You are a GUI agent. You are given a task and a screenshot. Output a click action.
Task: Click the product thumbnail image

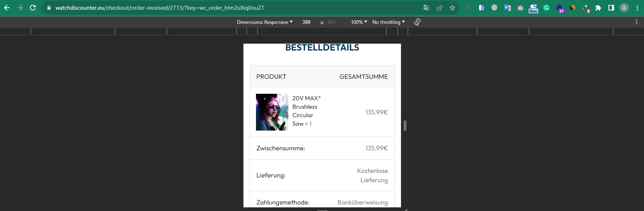pyautogui.click(x=272, y=112)
